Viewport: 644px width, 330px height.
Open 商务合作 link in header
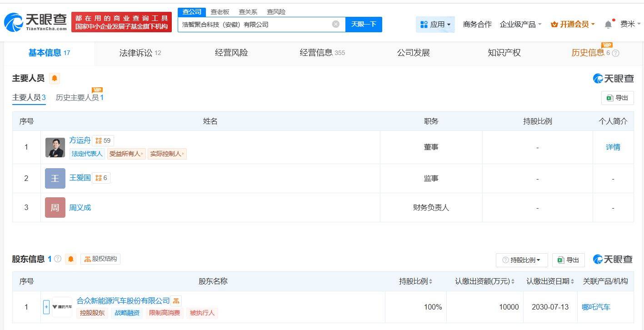[477, 24]
